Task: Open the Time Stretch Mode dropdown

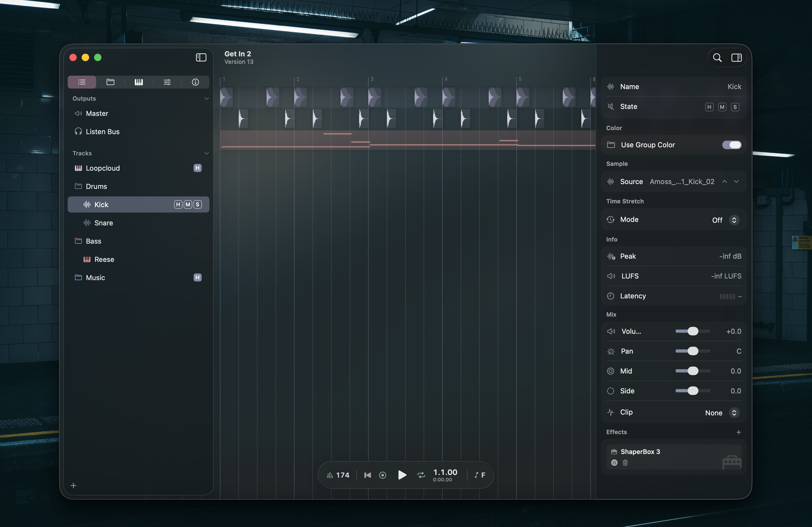Action: [x=735, y=220]
